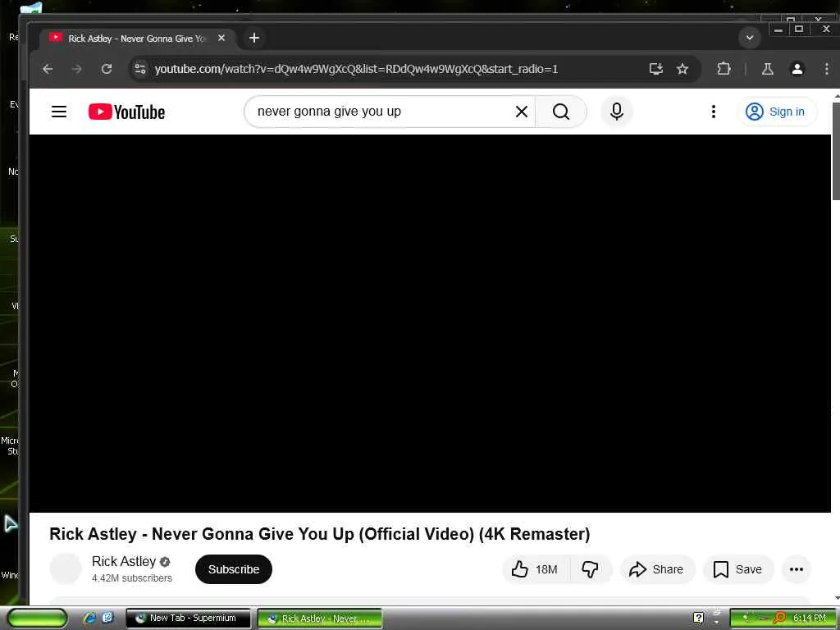The height and width of the screenshot is (630, 840).
Task: Close the Rick Astley tab
Action: [221, 38]
